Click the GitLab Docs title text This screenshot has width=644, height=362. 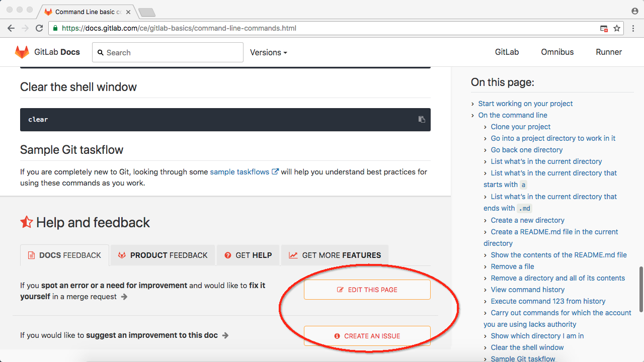click(57, 52)
